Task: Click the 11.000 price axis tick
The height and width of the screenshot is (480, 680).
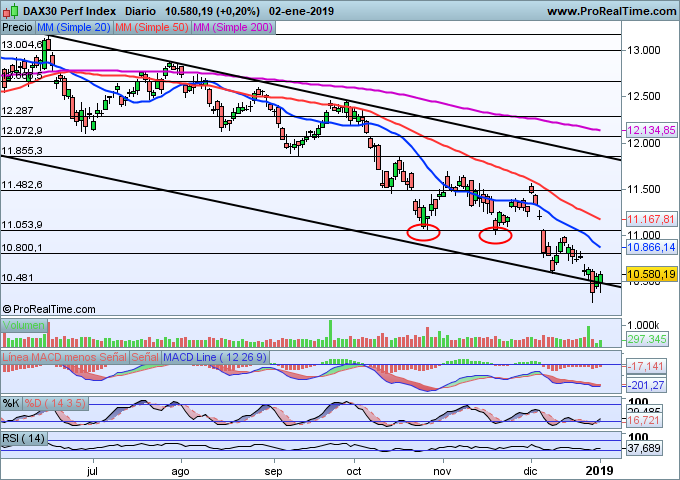Action: pyautogui.click(x=644, y=235)
